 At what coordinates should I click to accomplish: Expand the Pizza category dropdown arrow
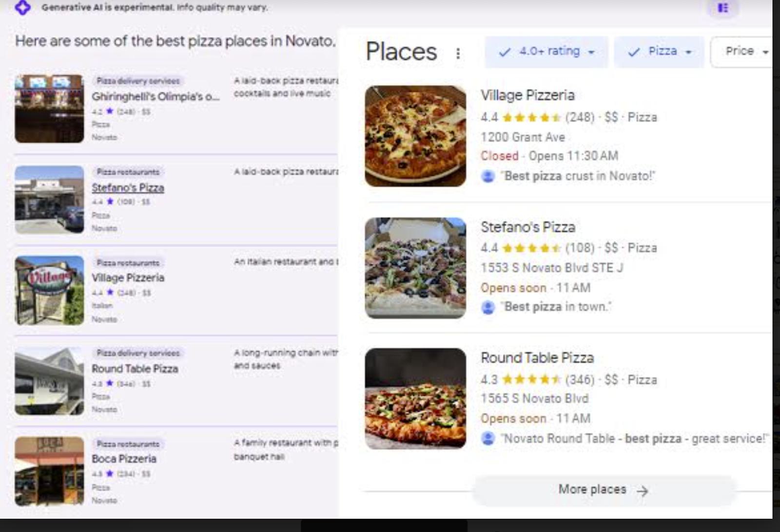[x=688, y=52]
